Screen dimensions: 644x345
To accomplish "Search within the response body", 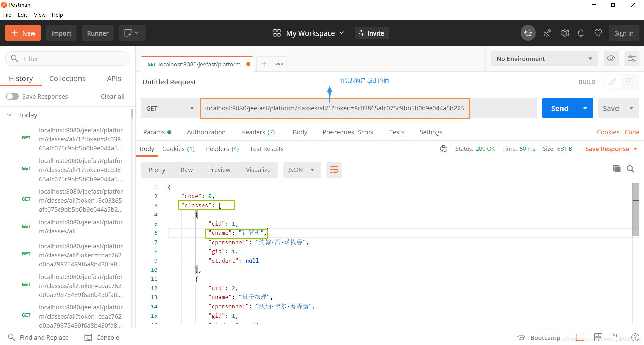I will 630,169.
